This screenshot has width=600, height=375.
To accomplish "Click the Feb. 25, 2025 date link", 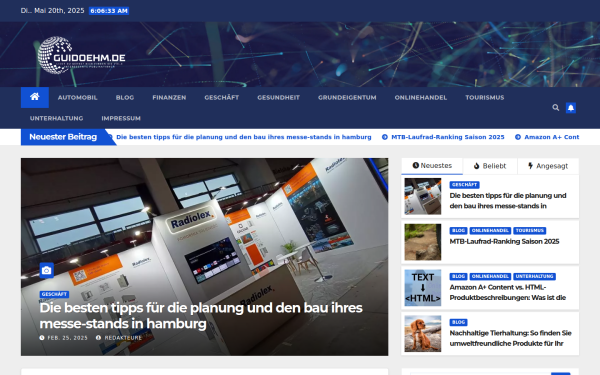I will [67, 338].
